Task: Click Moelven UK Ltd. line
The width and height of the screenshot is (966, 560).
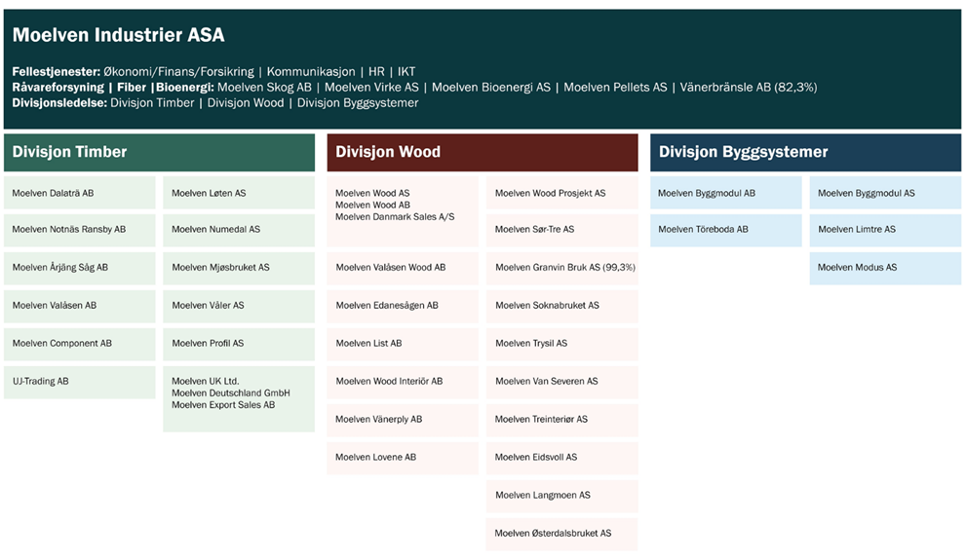Action: pyautogui.click(x=205, y=381)
